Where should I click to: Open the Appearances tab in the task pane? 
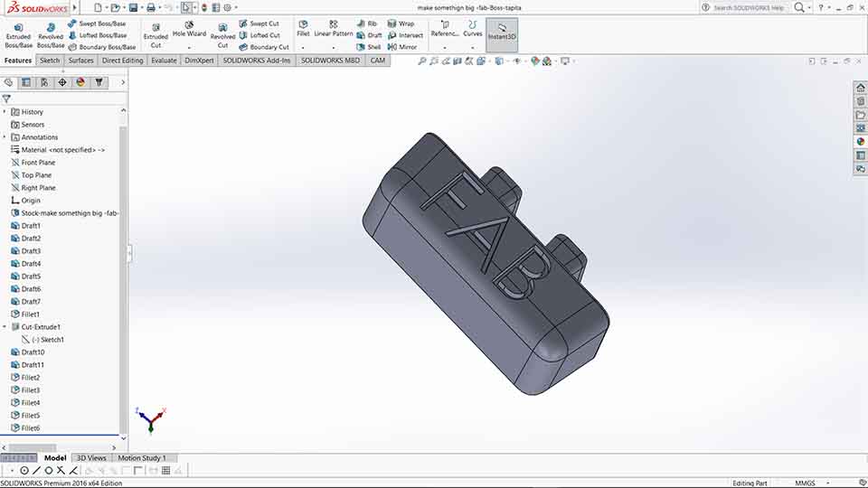tap(860, 142)
